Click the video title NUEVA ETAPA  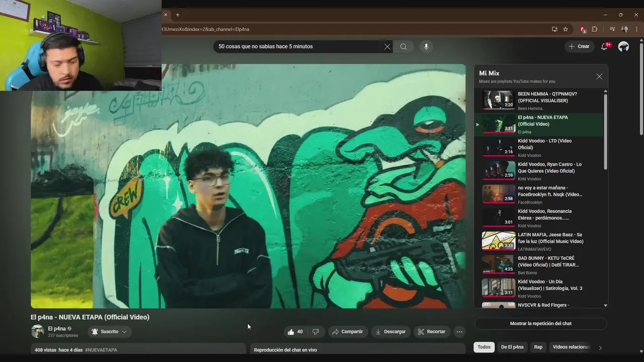(x=90, y=317)
